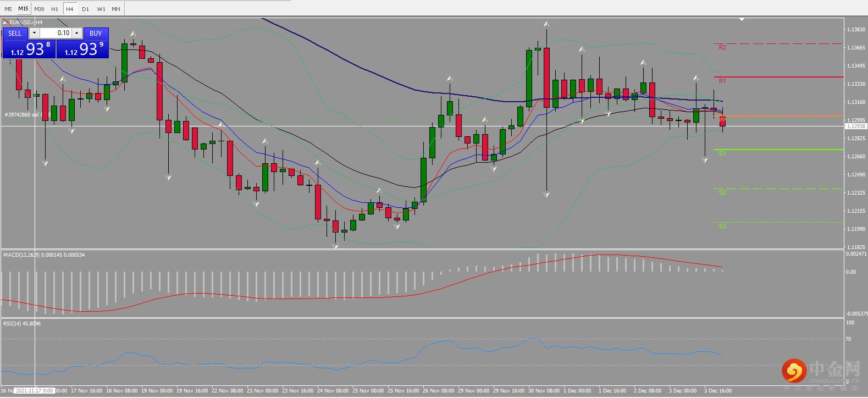
Task: Click the current price tag 1.12938
Action: pos(856,126)
